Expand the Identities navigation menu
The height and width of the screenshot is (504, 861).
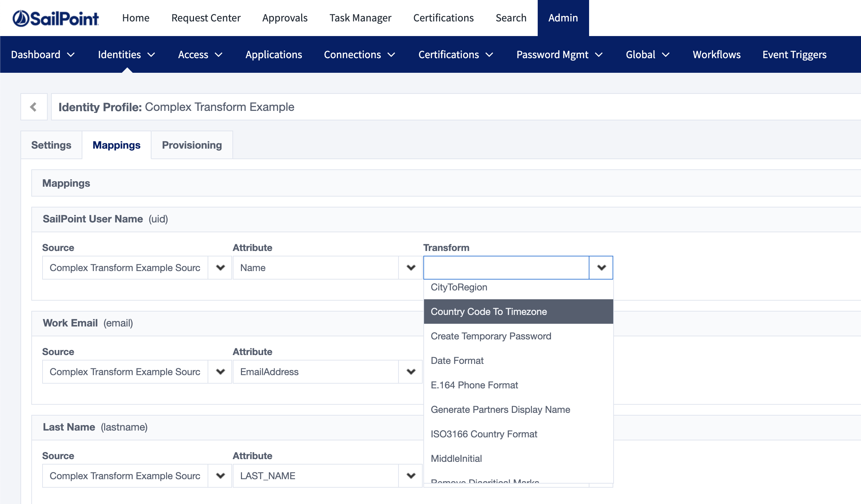coord(126,54)
